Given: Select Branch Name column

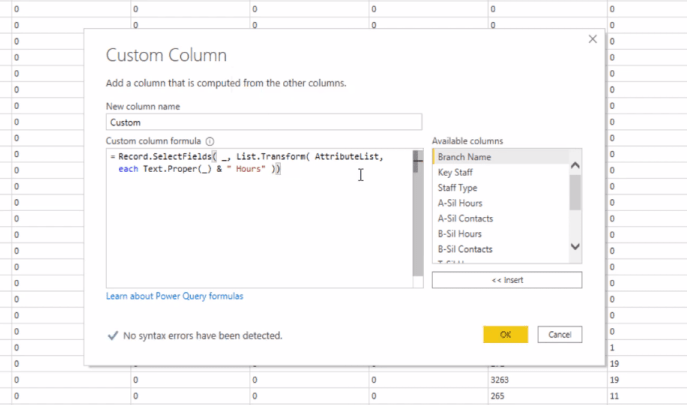Looking at the screenshot, I should pos(500,157).
